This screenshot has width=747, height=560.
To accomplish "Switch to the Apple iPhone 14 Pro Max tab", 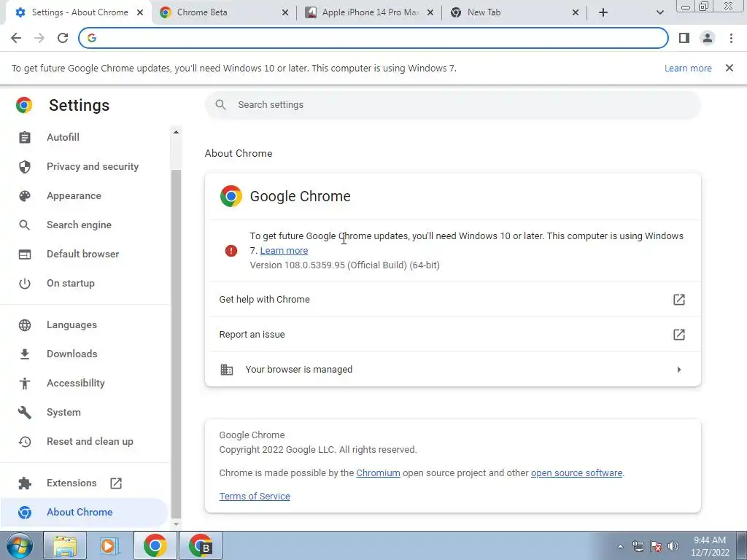I will tap(369, 12).
